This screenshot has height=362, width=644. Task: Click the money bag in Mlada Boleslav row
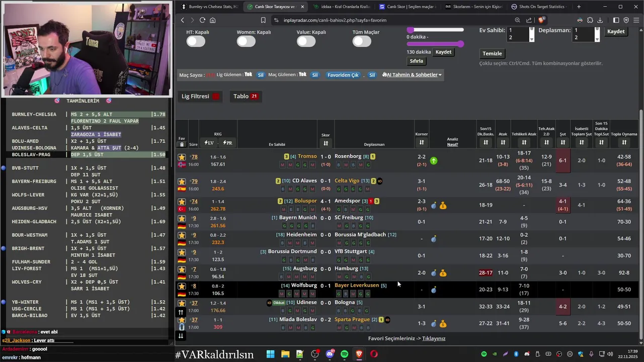click(x=443, y=324)
